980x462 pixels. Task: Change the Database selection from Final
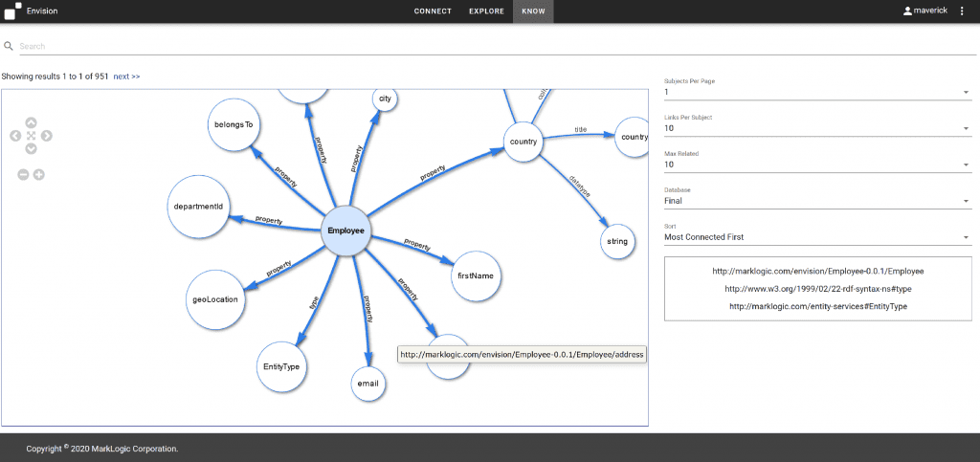click(x=817, y=201)
